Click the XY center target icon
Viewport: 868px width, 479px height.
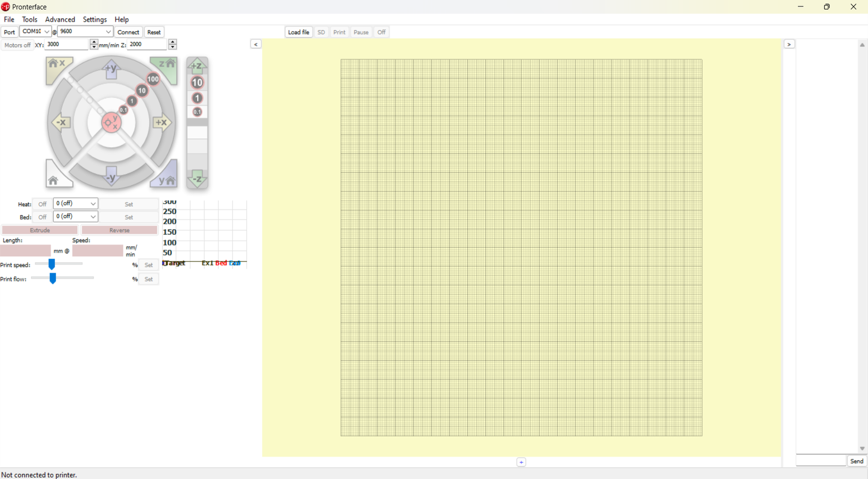click(x=111, y=123)
